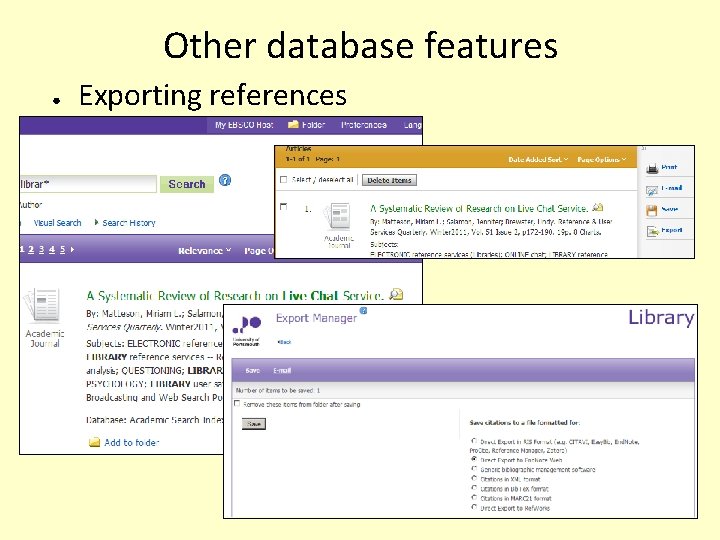
Task: Tick Remove these items from folder checkbox
Action: click(237, 404)
